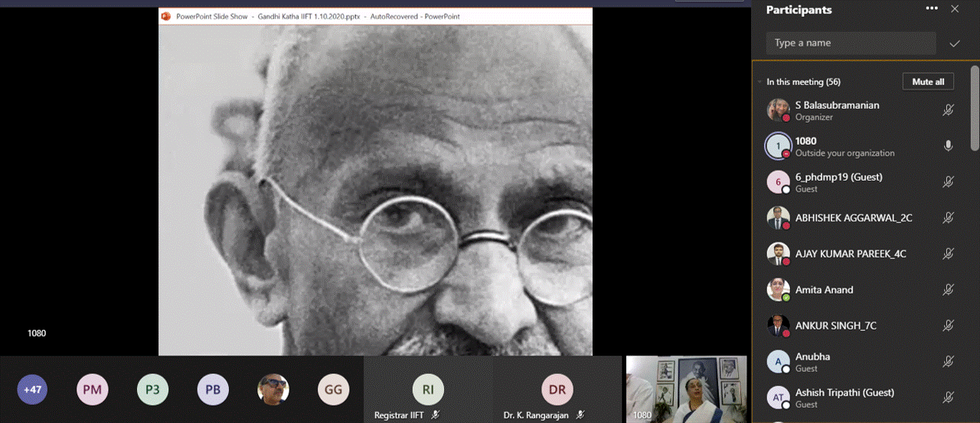This screenshot has height=423, width=980.
Task: Click the shared PowerPoint slide image
Action: [375, 190]
